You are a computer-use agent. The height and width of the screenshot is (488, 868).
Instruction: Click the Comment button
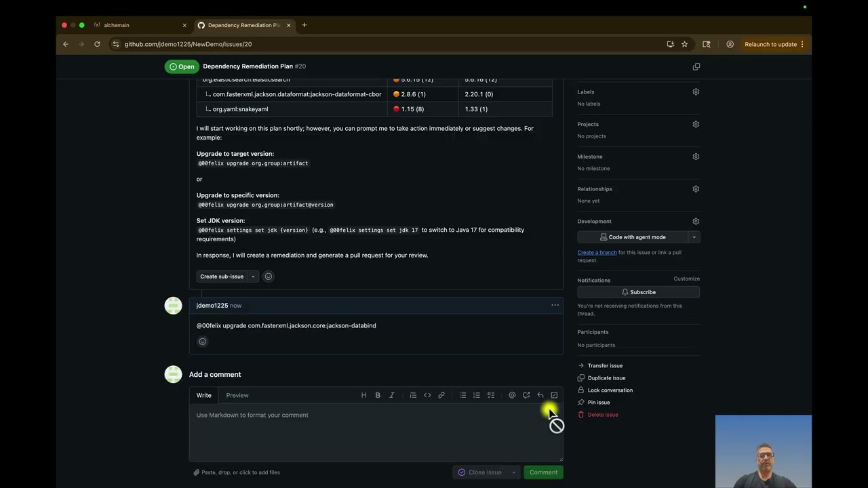click(x=543, y=472)
